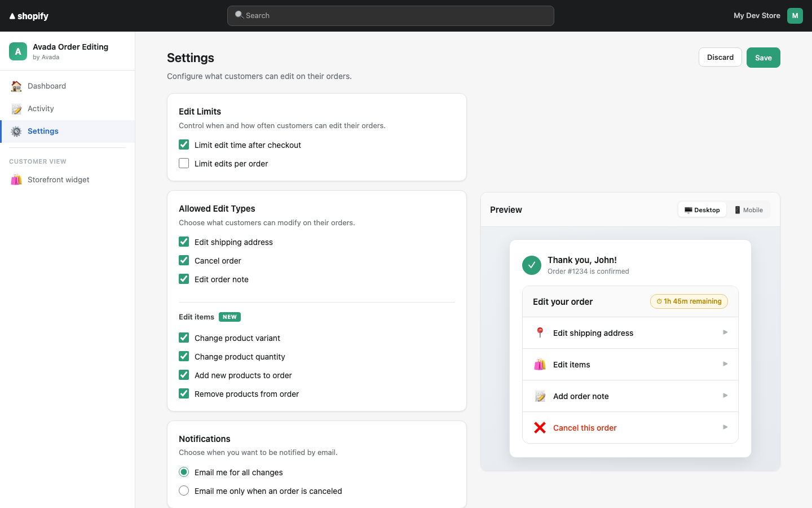The width and height of the screenshot is (812, 508).
Task: Click Cancel this order link in preview
Action: click(585, 428)
